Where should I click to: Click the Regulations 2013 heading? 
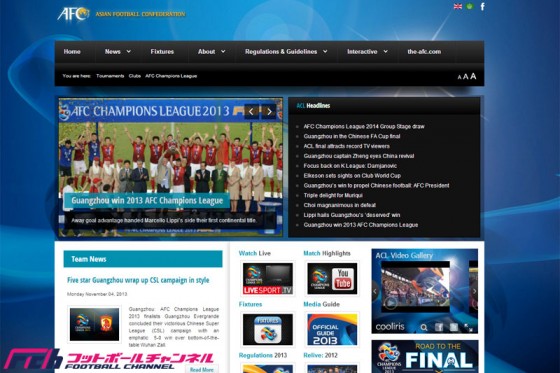[263, 355]
